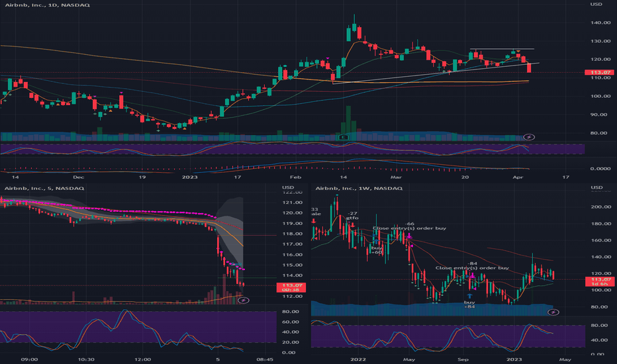The width and height of the screenshot is (617, 364).
Task: Click the 60.00 stochastic scale value
Action: [289, 322]
